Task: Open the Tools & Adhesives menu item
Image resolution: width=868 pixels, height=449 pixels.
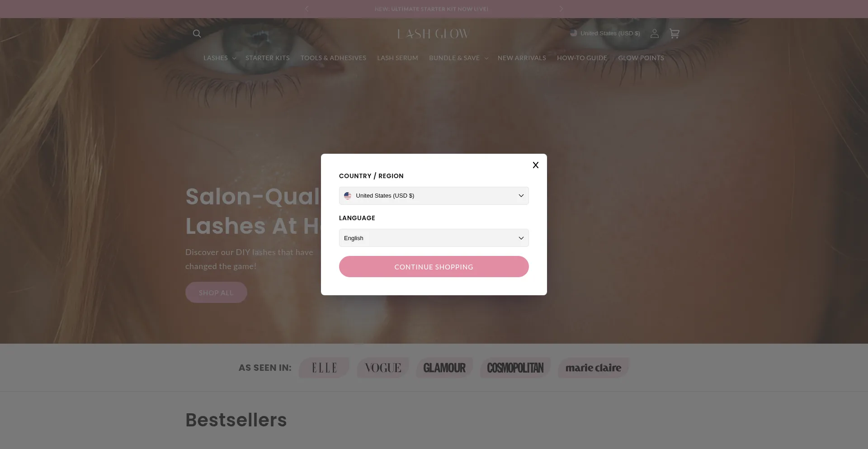Action: pos(334,58)
